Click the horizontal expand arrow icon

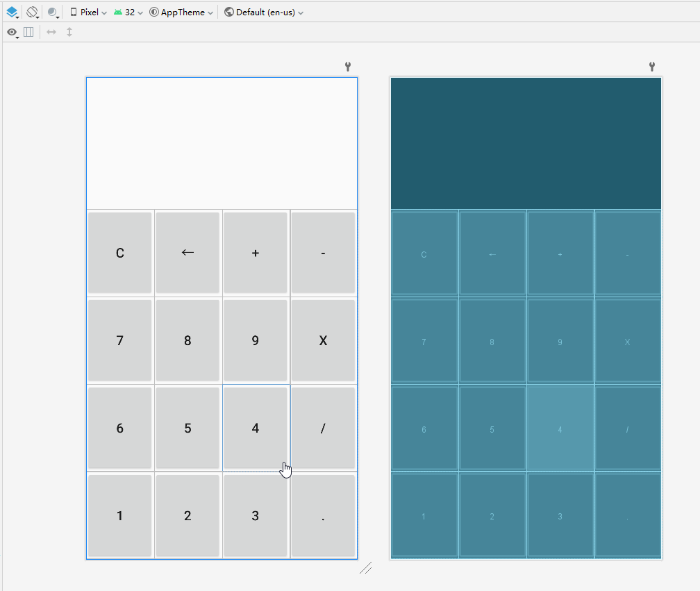tap(51, 32)
